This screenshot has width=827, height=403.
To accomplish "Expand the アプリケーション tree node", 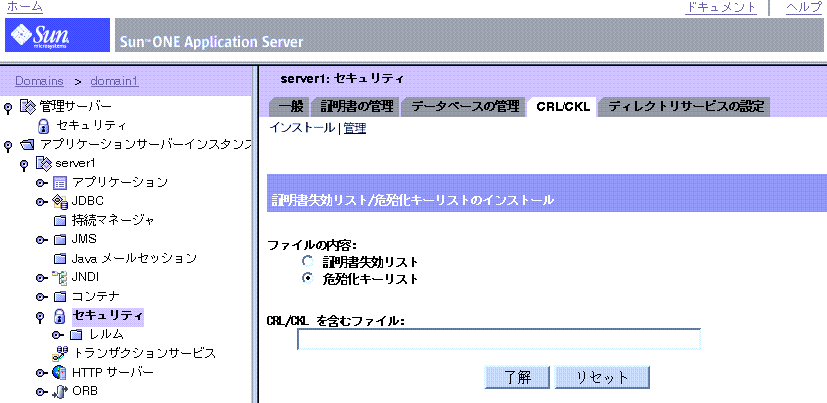I will click(x=43, y=183).
